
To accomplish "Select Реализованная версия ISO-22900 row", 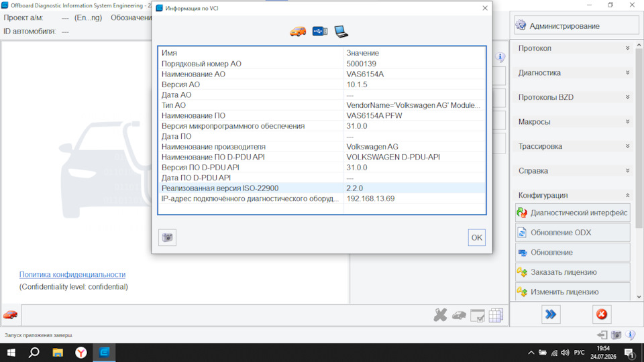I will [x=321, y=188].
